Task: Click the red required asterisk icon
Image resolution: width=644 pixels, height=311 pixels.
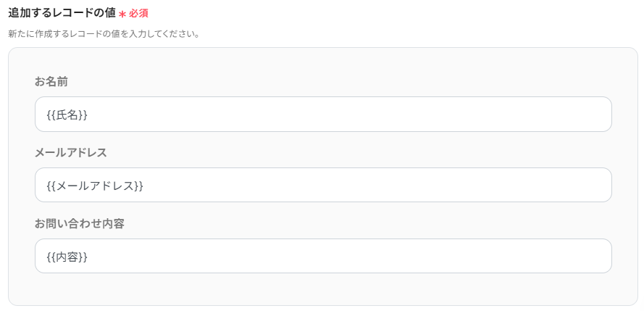Action: coord(122,14)
